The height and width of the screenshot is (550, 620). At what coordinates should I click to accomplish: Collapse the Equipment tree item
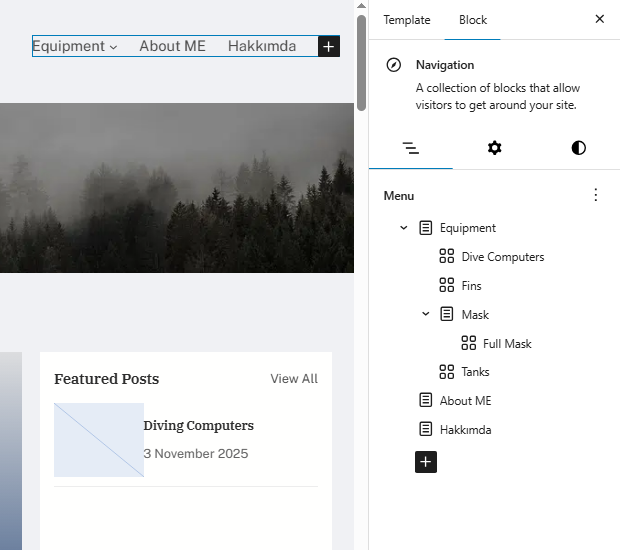[x=404, y=228]
